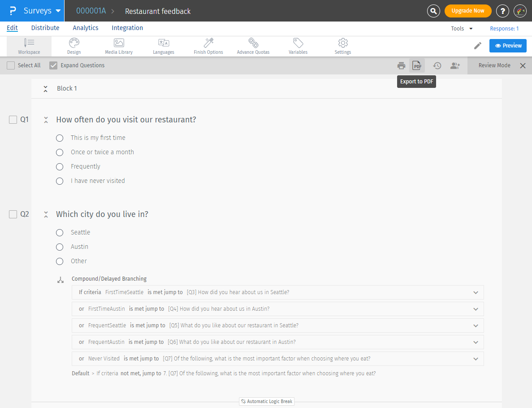The width and height of the screenshot is (532, 408).
Task: Open the Media Library
Action: [x=119, y=46]
